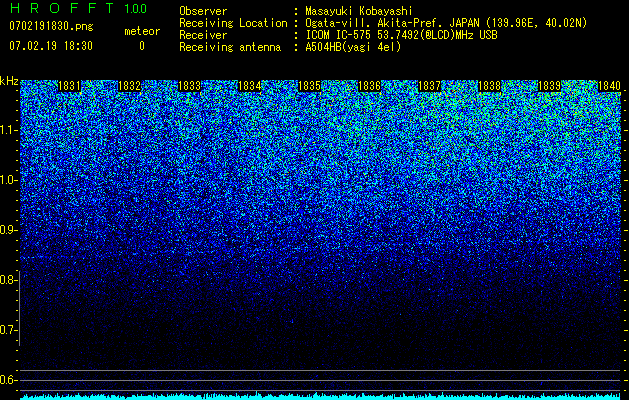Viewport: 629px width, 400px height.
Task: Click the Receiving Location label
Action: 233,23
